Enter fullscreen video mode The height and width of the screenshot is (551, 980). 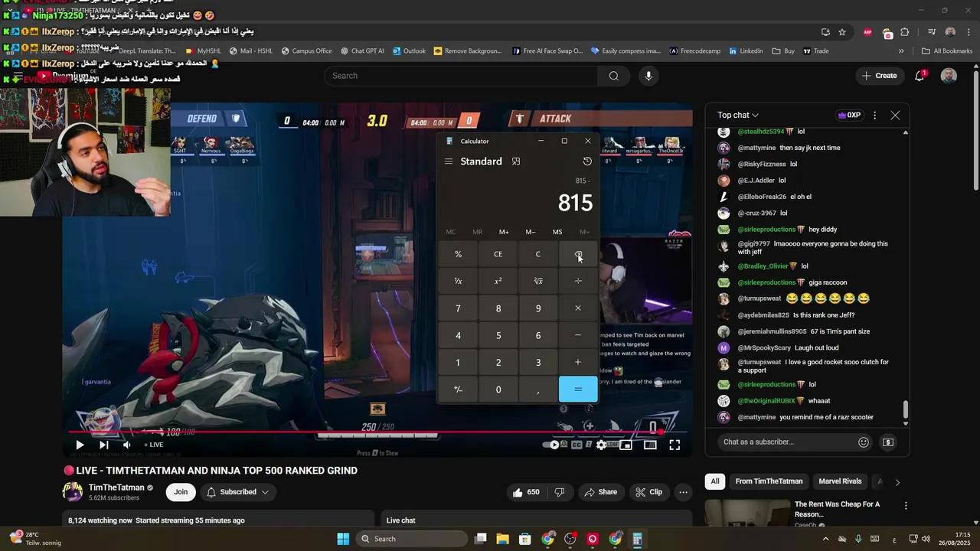click(x=675, y=445)
